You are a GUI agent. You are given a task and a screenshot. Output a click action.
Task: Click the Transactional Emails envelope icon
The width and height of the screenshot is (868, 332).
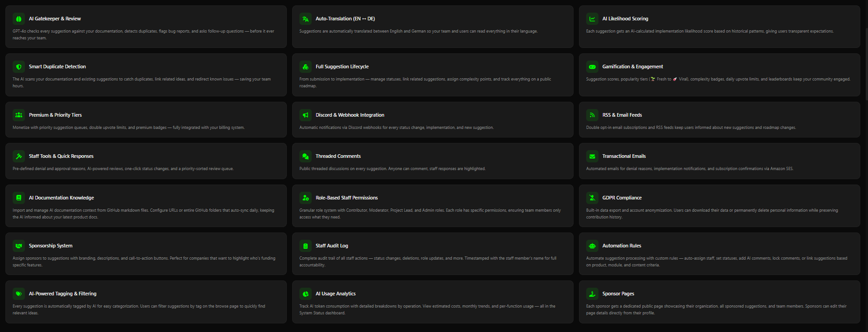click(x=592, y=156)
